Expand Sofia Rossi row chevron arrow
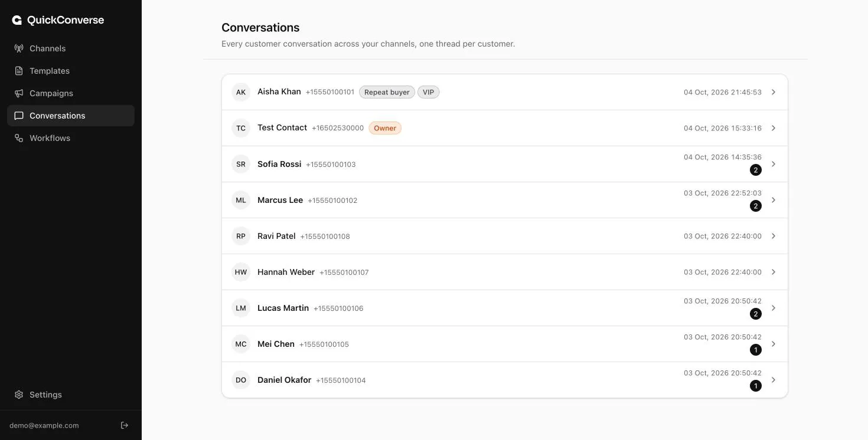Screen dimensions: 868x440 tap(774, 164)
